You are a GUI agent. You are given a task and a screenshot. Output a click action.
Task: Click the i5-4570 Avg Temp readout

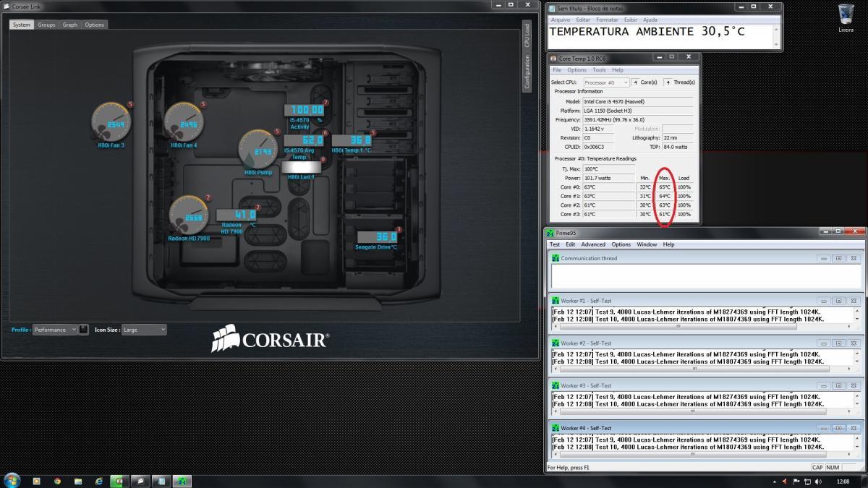304,140
